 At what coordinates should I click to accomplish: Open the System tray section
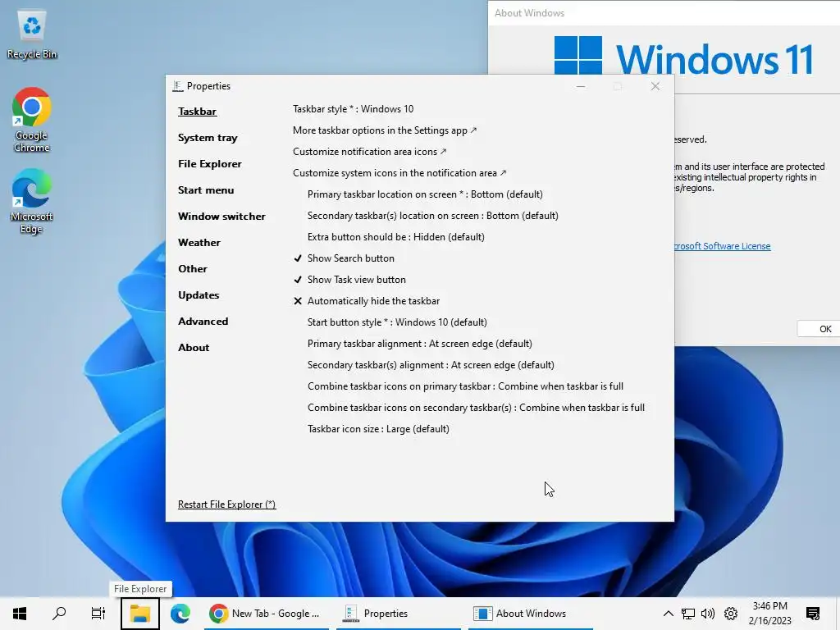tap(208, 138)
